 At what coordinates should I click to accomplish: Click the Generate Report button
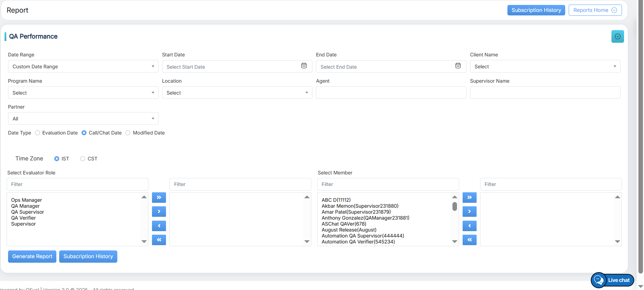[x=32, y=256]
